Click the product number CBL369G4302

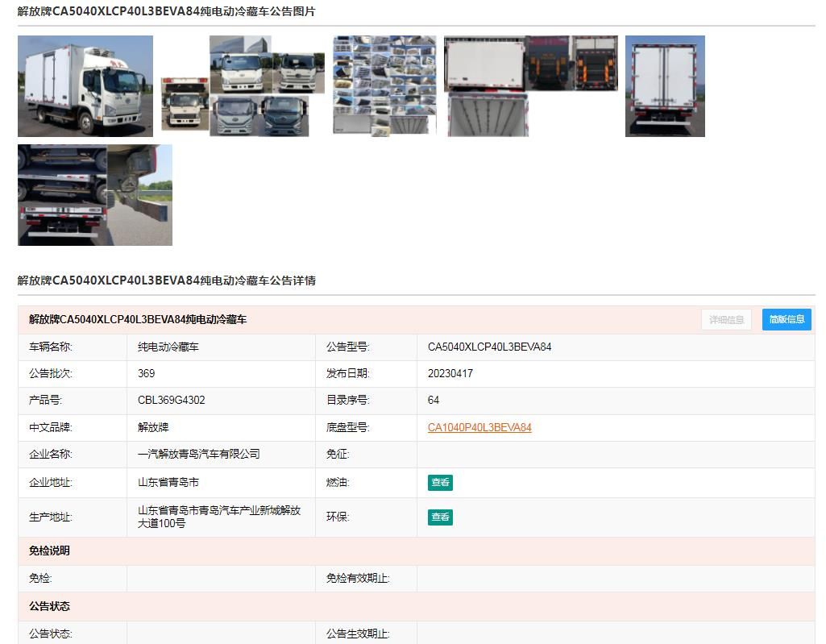(x=172, y=401)
